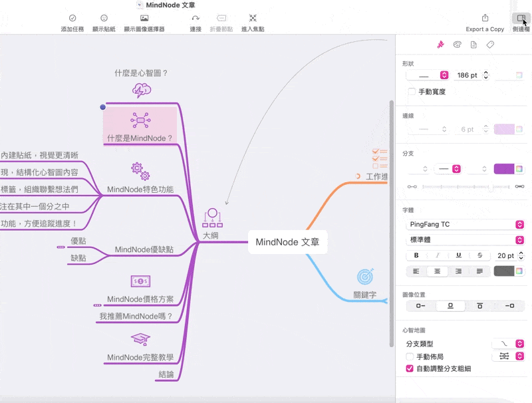
Task: Enter focus mode with 進入焦點
Action: click(x=253, y=18)
